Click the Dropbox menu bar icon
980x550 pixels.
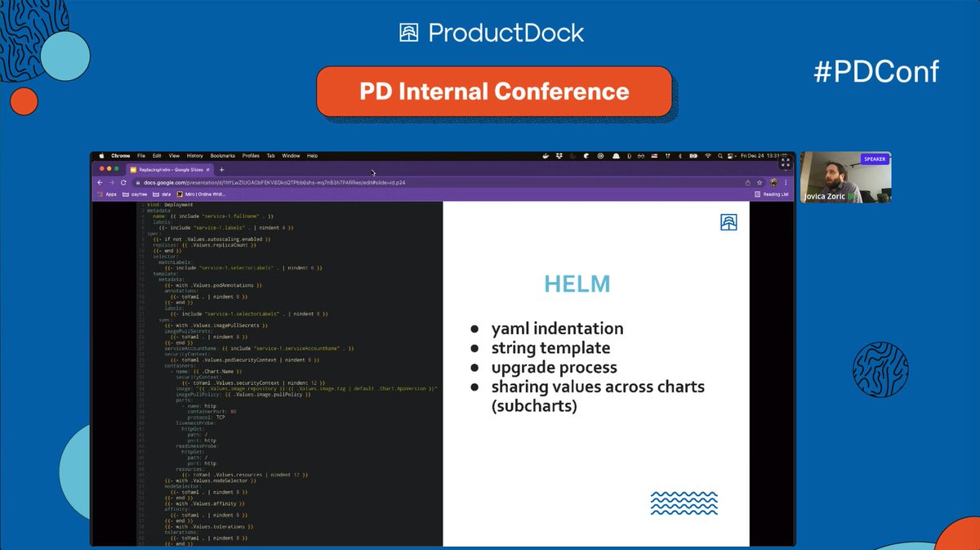pyautogui.click(x=559, y=155)
